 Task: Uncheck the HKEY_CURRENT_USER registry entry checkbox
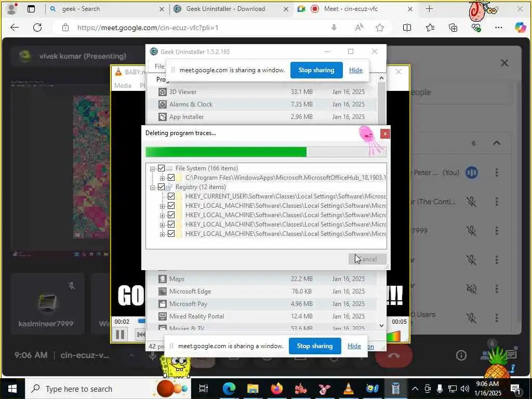(171, 196)
